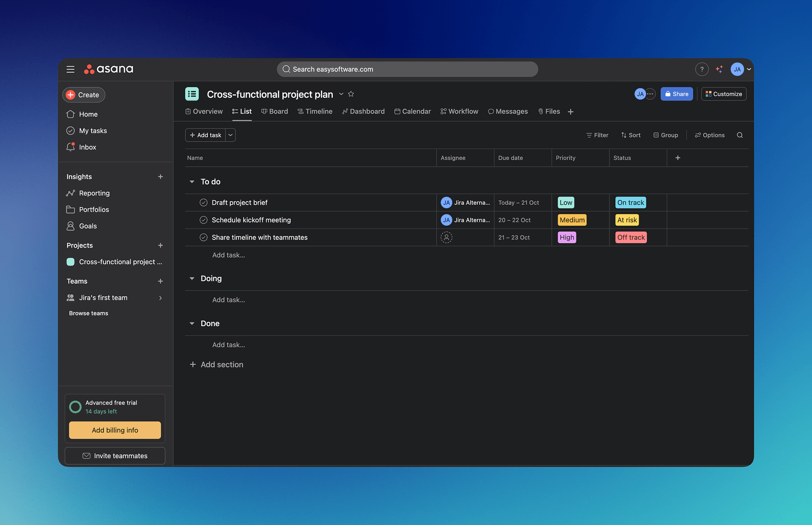
Task: Open the Asana AI sparkle icon
Action: coord(719,69)
